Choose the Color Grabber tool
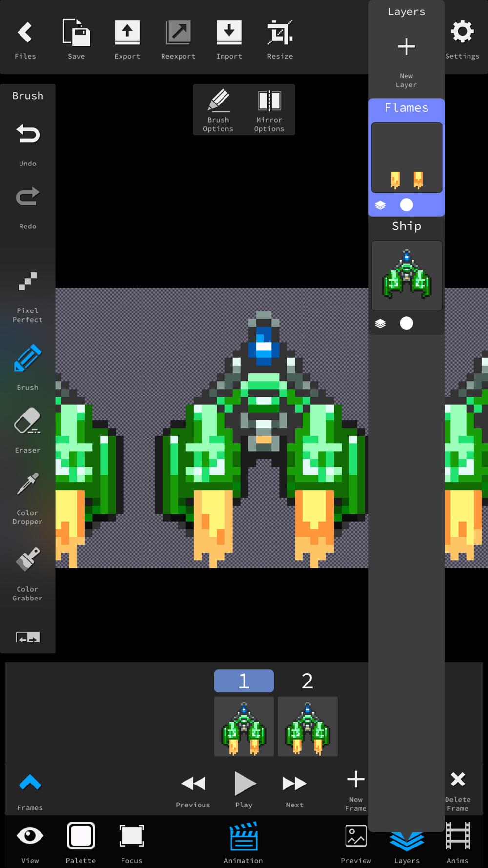488x868 pixels. pyautogui.click(x=28, y=575)
